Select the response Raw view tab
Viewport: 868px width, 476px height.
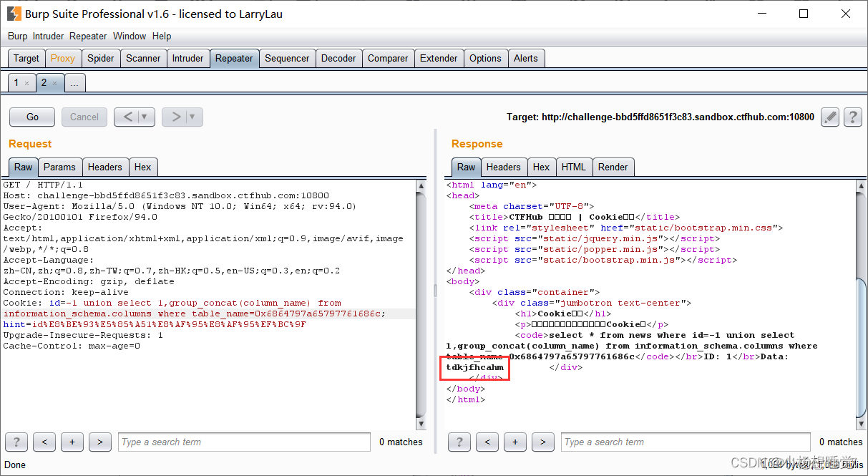[467, 167]
